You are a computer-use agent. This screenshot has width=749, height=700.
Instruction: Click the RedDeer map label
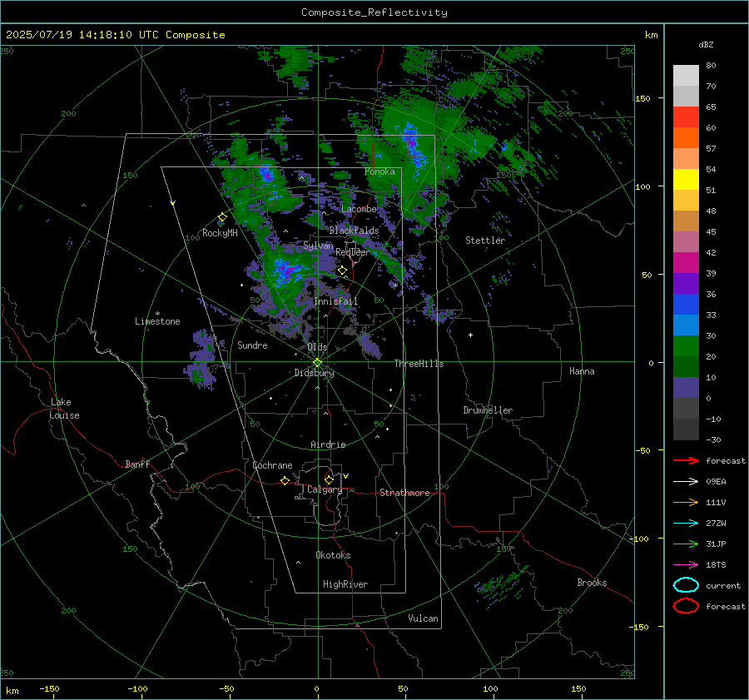(353, 252)
